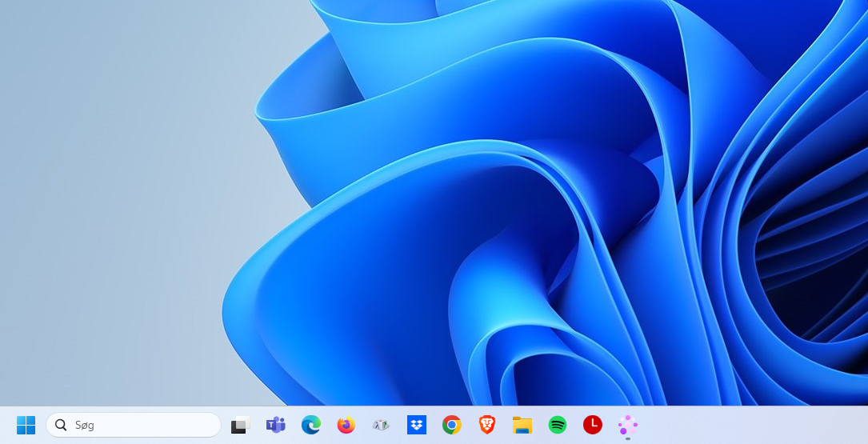The height and width of the screenshot is (444, 868).
Task: Switch to the purple dots app
Action: tap(628, 424)
